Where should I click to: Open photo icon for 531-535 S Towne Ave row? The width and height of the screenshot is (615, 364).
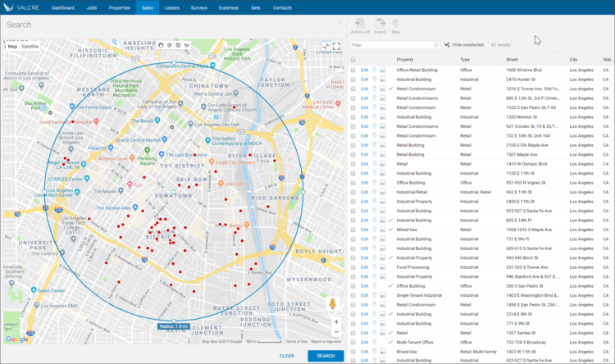click(382, 267)
